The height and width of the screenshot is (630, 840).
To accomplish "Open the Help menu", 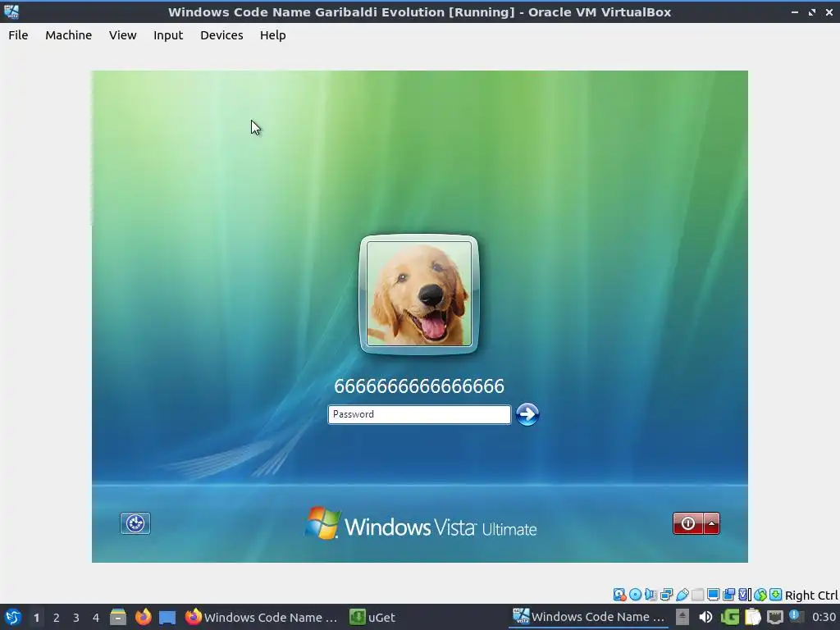I will tap(272, 34).
